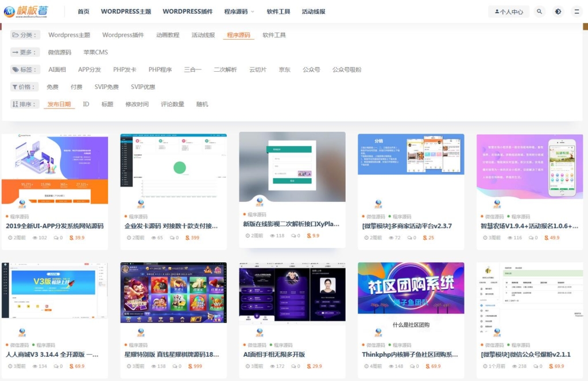Open title AI面相手相无限多开版
Screen dimensions: 588x381
point(274,355)
